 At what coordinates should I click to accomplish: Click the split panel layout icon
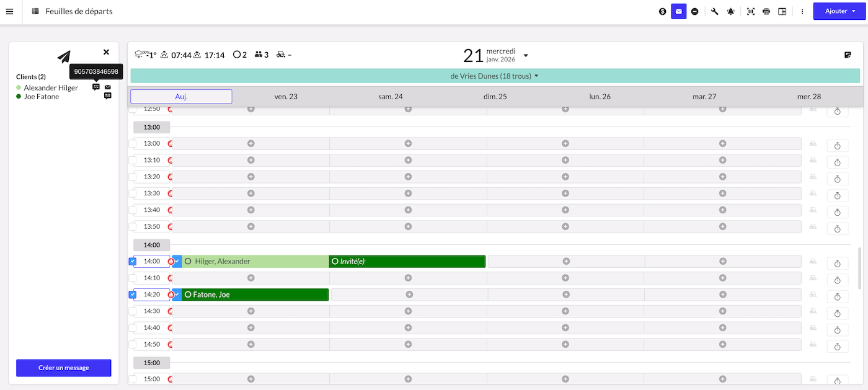[782, 11]
